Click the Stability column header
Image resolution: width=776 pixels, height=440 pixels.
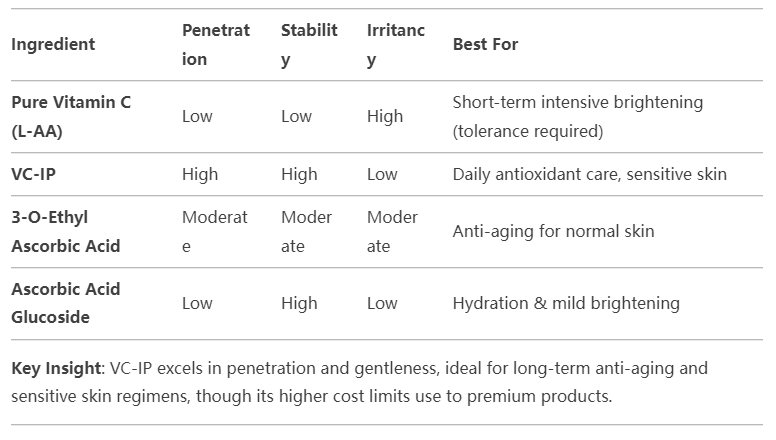click(x=309, y=45)
